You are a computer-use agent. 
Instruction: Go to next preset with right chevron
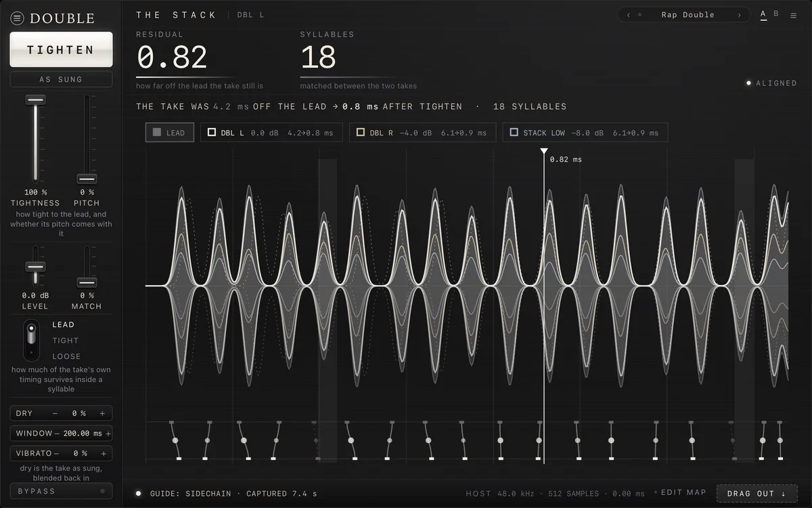click(x=739, y=15)
